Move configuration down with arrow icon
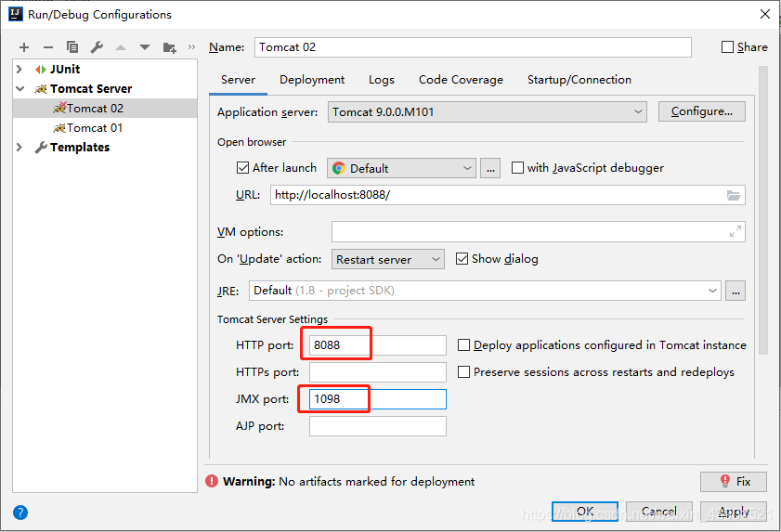 click(x=145, y=47)
